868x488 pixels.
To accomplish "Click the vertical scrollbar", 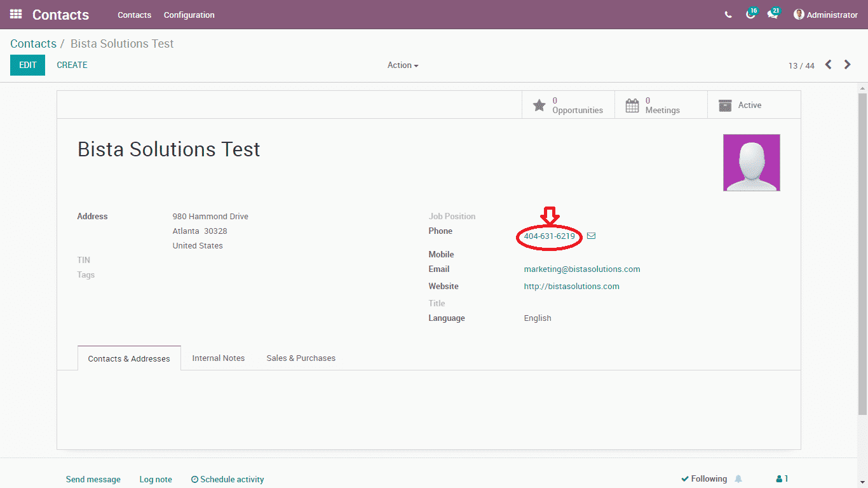I will pos(862,254).
